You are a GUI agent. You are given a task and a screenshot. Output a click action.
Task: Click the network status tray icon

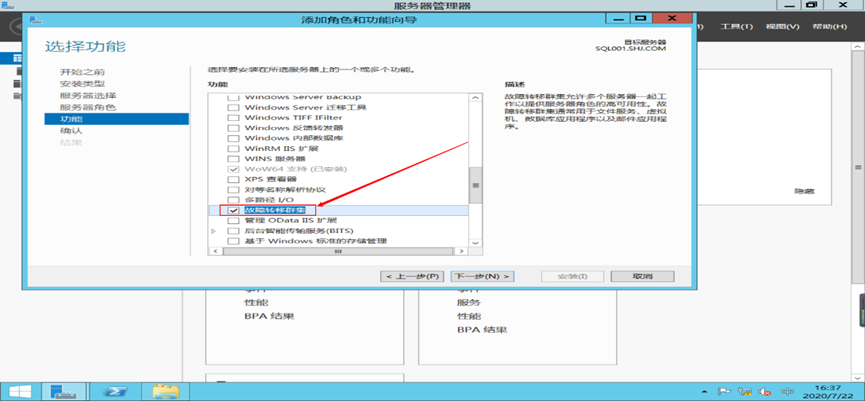point(745,392)
